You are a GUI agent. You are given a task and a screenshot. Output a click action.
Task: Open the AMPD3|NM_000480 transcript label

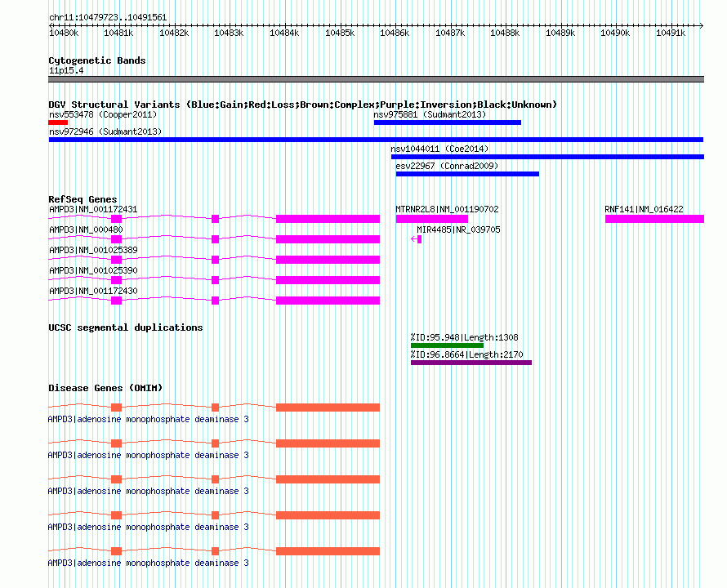[86, 229]
